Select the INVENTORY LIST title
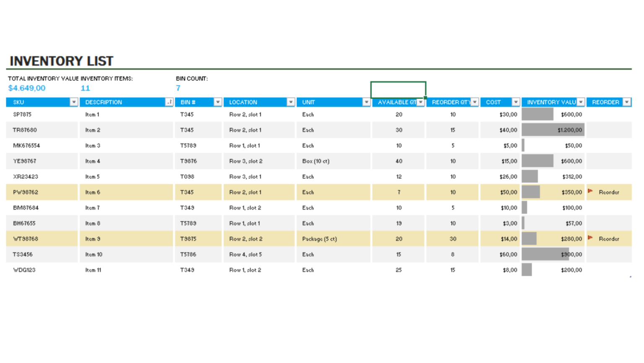Viewport: 644px width, 363px height. click(61, 61)
